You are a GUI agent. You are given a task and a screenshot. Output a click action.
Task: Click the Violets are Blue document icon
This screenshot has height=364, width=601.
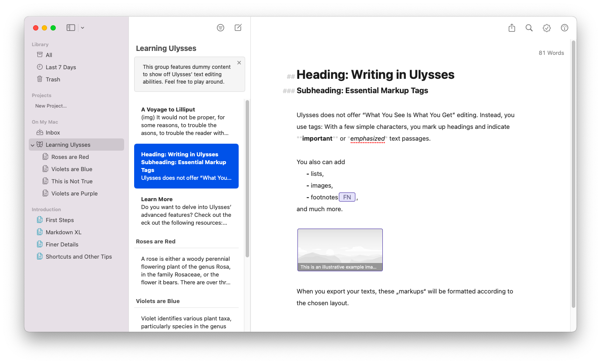coord(45,169)
